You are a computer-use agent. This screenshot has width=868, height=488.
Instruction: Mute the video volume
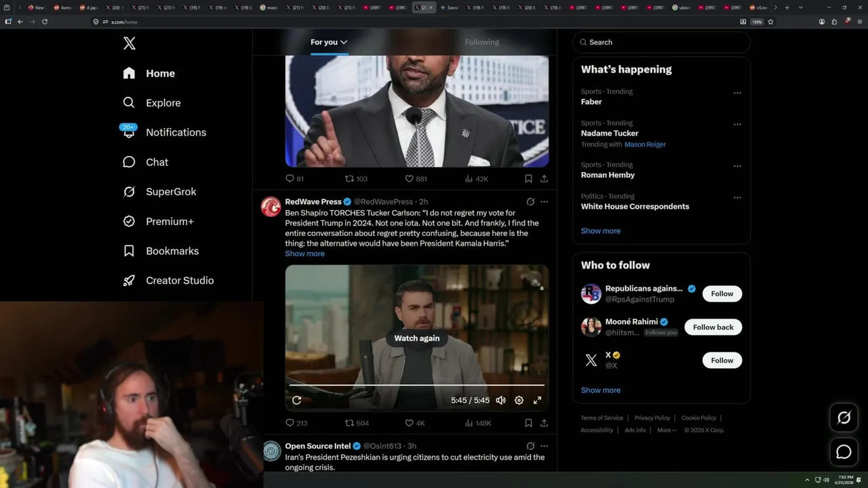[500, 401]
